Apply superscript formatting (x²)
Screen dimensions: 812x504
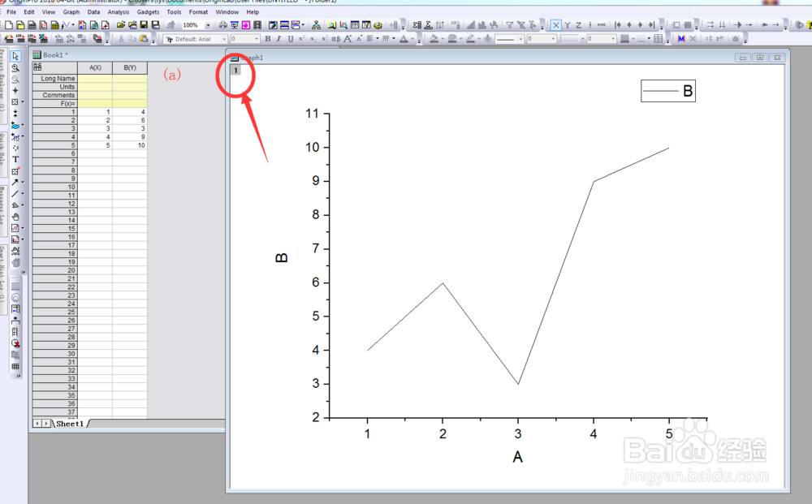[301, 39]
